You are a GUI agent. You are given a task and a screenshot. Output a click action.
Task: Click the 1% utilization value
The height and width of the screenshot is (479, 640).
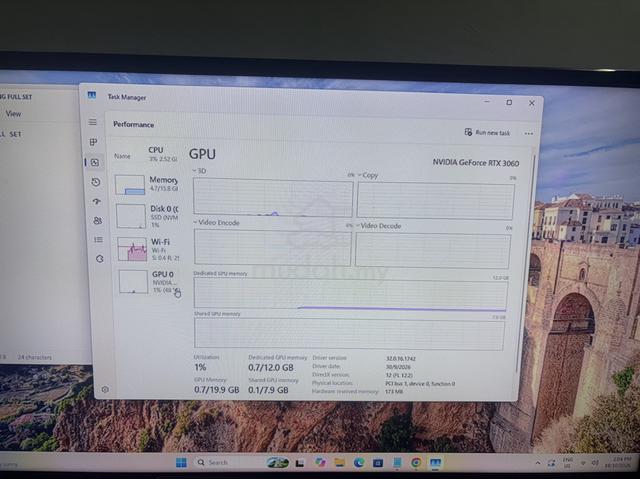click(200, 367)
